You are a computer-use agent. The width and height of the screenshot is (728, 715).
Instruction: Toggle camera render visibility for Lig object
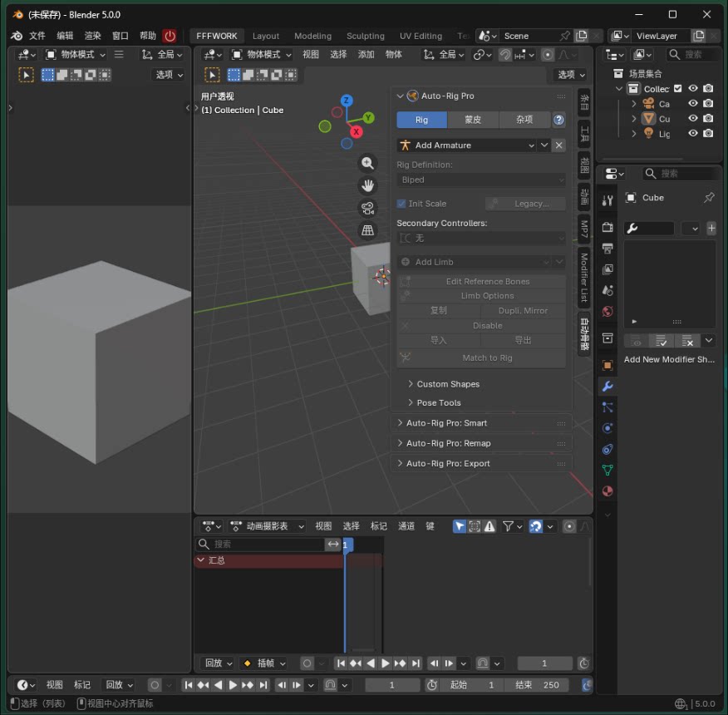coord(708,133)
